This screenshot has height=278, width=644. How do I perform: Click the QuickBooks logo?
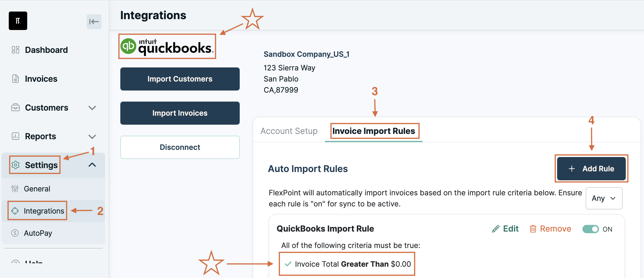point(167,46)
